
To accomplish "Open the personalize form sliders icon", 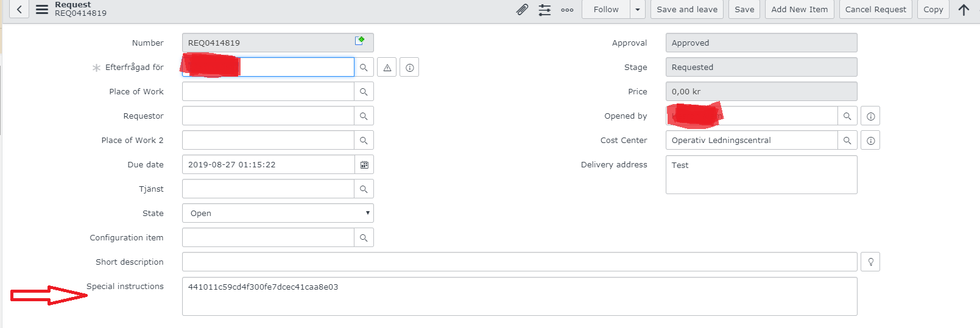I will click(545, 9).
